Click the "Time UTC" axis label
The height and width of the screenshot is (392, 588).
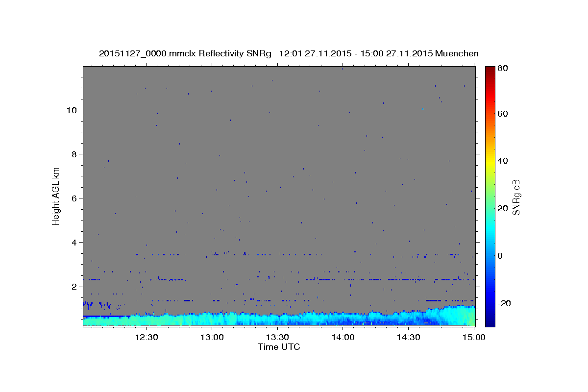[279, 347]
